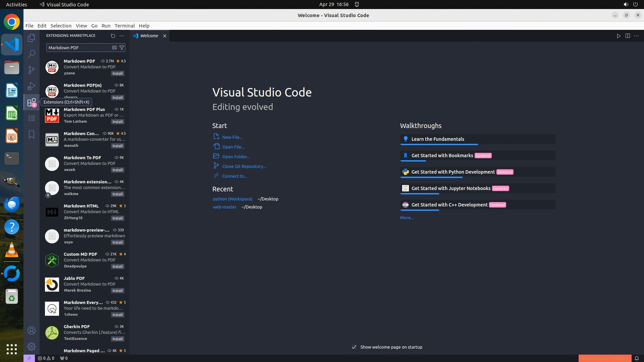The height and width of the screenshot is (362, 644).
Task: Open the Source Control view
Action: pyautogui.click(x=32, y=70)
